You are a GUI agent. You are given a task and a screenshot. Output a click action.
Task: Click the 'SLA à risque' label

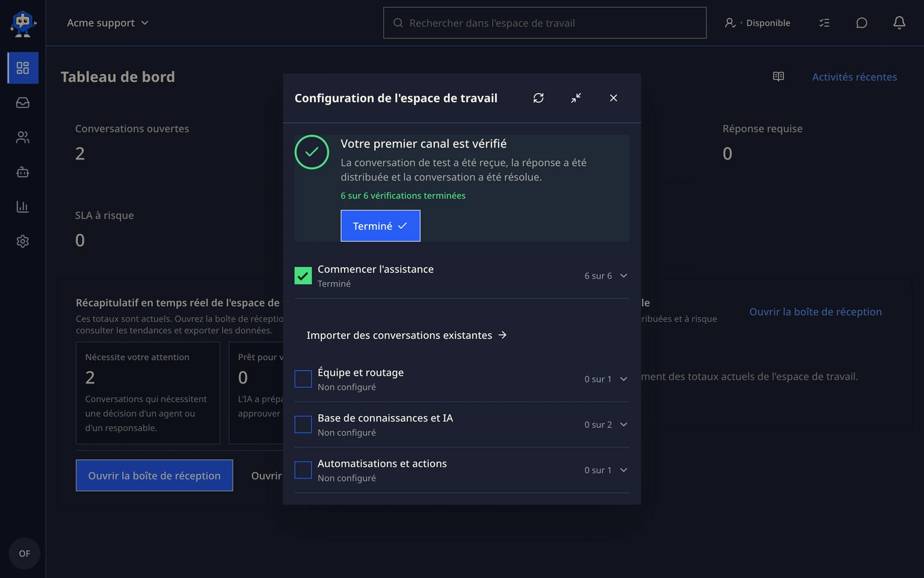(105, 216)
